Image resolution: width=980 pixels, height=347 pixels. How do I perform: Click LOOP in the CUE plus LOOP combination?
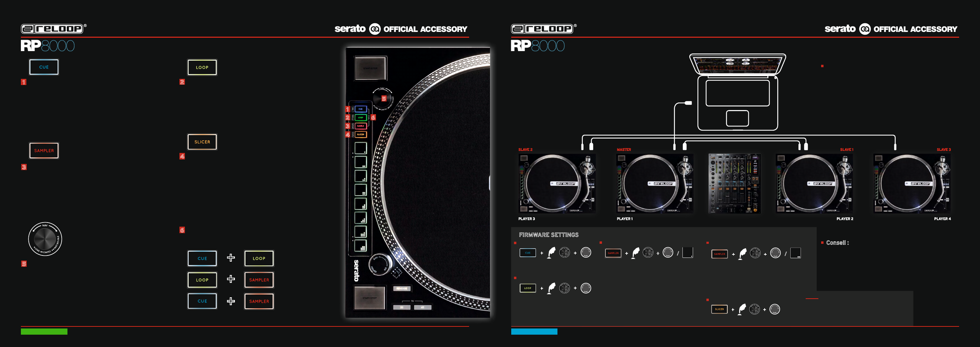pos(259,258)
